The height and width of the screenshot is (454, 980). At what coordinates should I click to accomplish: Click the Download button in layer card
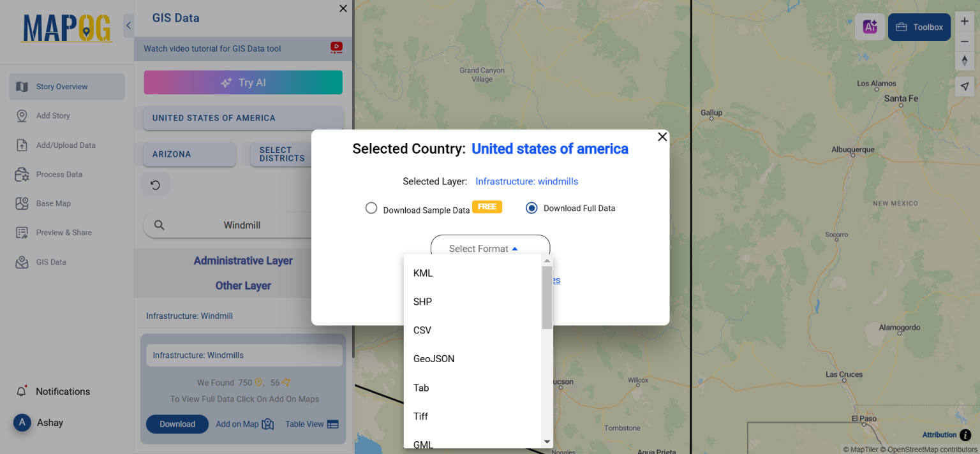pos(177,424)
